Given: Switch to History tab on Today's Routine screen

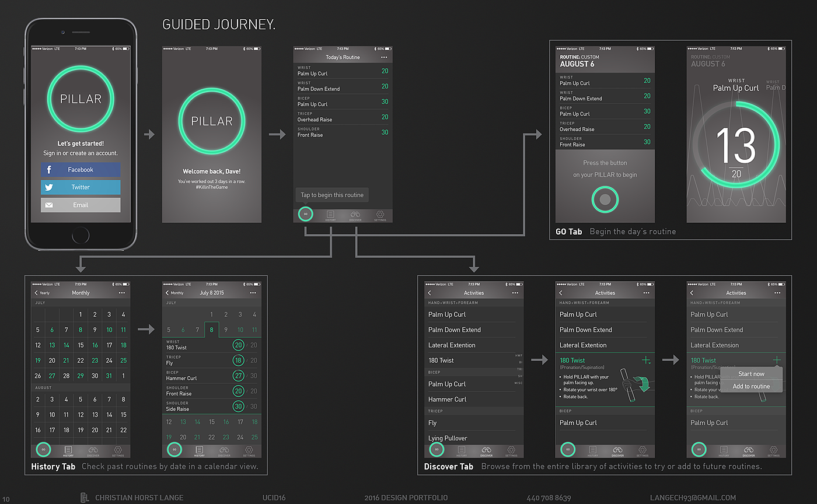Looking at the screenshot, I should pos(330,215).
